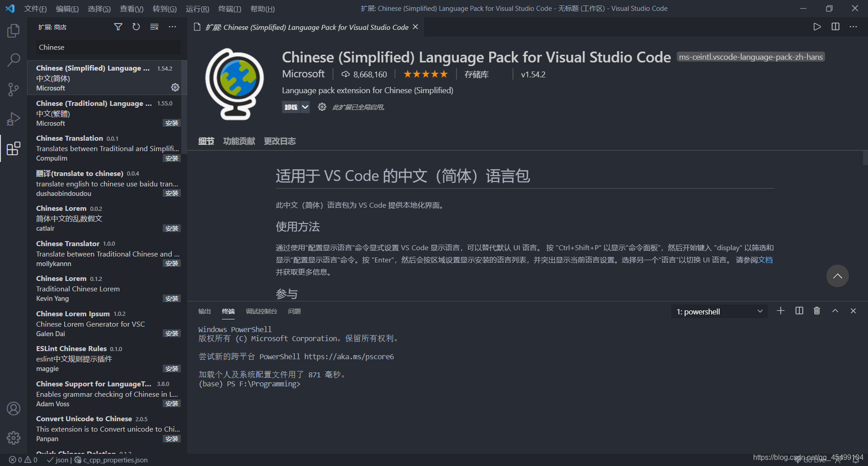Click the install count 8,668,160

tap(364, 74)
